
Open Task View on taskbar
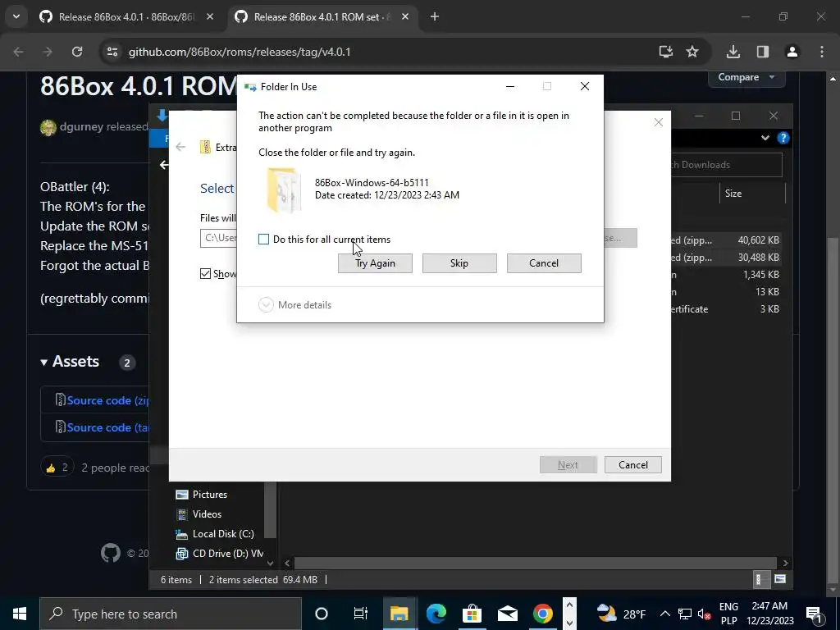[x=361, y=614]
